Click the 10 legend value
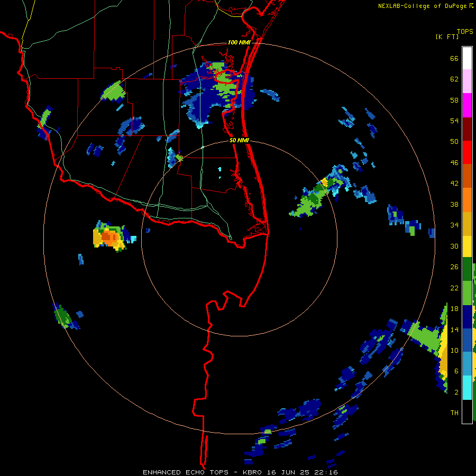This screenshot has width=476, height=476. [454, 350]
